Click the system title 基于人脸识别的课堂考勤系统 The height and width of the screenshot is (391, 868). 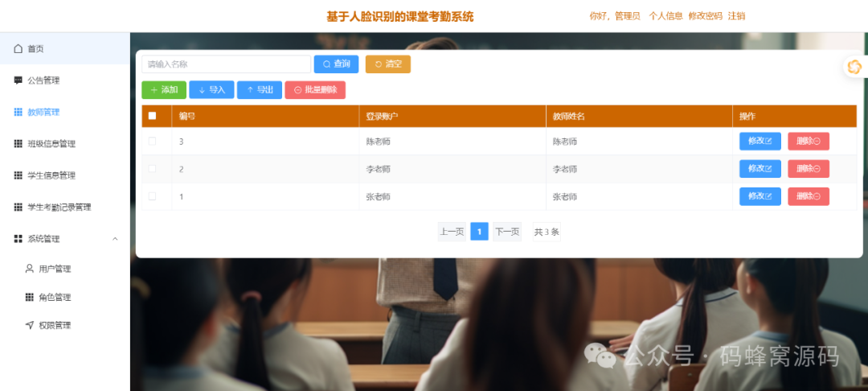point(400,17)
